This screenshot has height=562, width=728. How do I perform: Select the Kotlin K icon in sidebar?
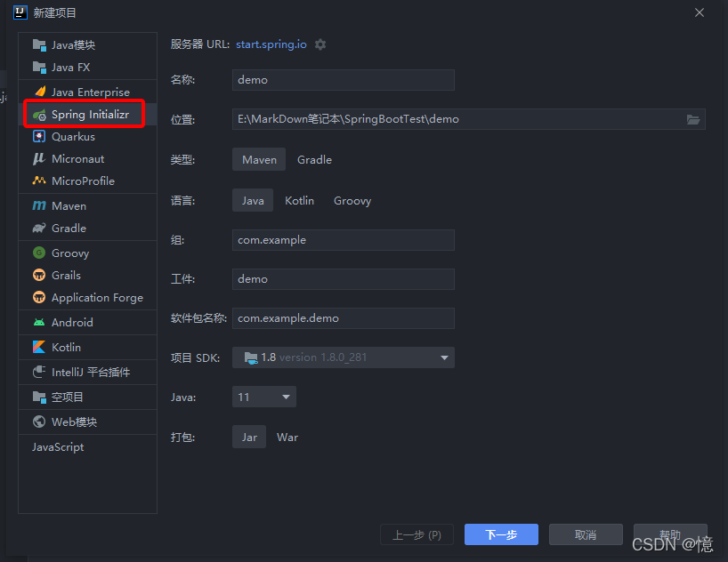click(39, 347)
